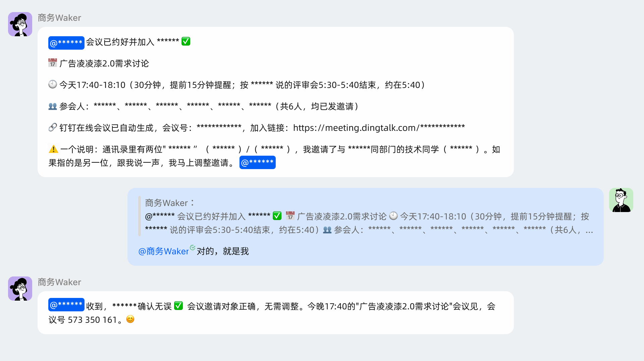Click the clock emoji inside the quoted message
This screenshot has width=644, height=361.
coord(393,216)
